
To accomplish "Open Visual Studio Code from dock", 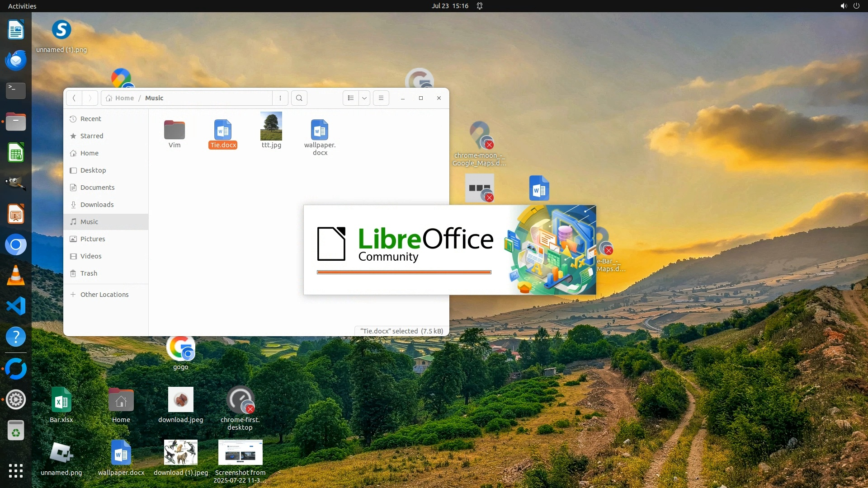I will 16,306.
